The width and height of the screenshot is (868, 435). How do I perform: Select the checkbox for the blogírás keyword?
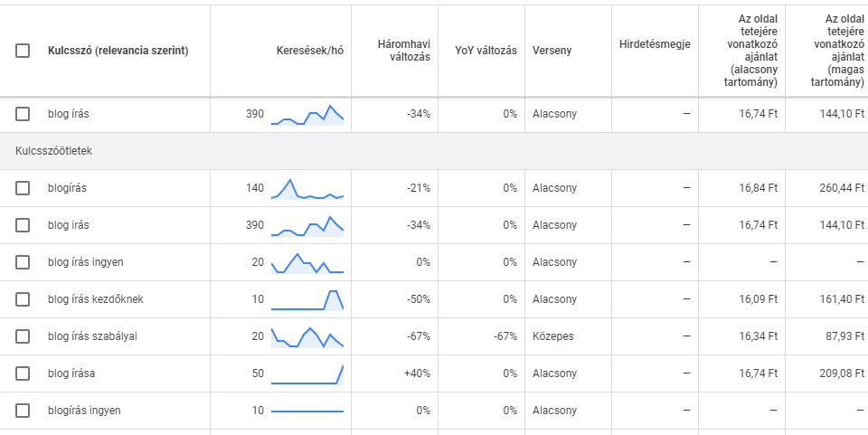click(x=23, y=188)
